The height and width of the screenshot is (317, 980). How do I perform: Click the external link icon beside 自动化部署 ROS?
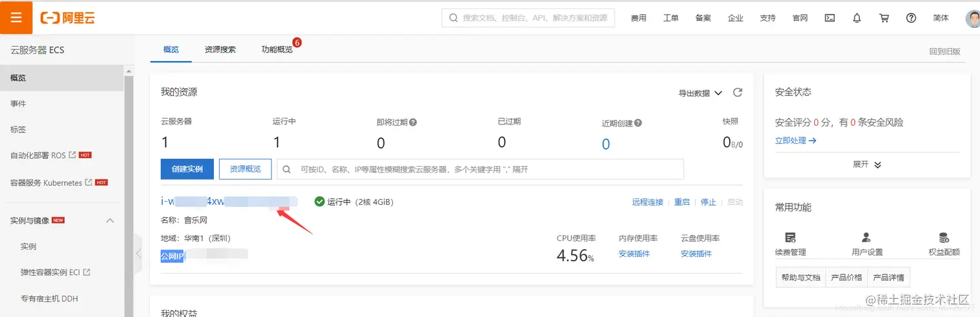pos(72,155)
